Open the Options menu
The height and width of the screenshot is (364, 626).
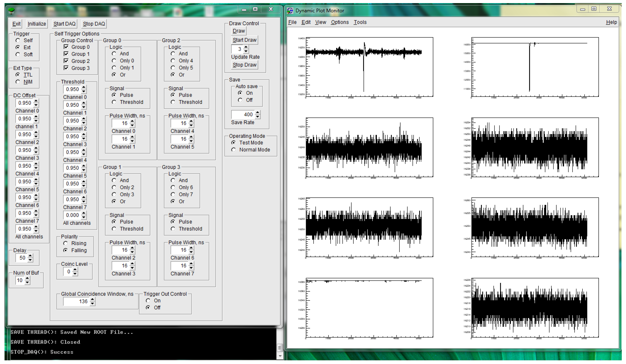pos(340,22)
